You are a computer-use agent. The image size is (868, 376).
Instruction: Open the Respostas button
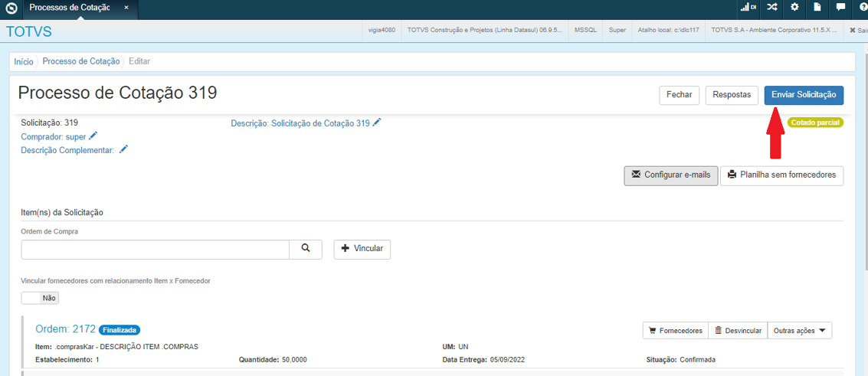tap(732, 95)
